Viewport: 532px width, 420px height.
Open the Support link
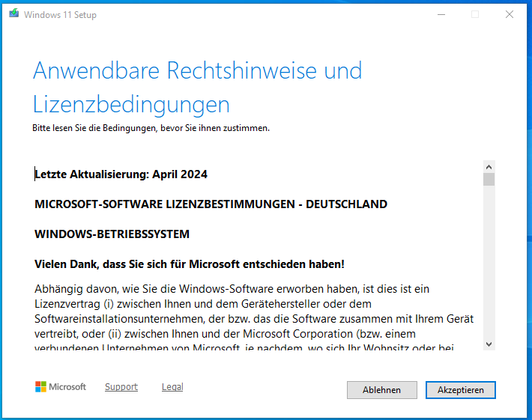pos(121,387)
